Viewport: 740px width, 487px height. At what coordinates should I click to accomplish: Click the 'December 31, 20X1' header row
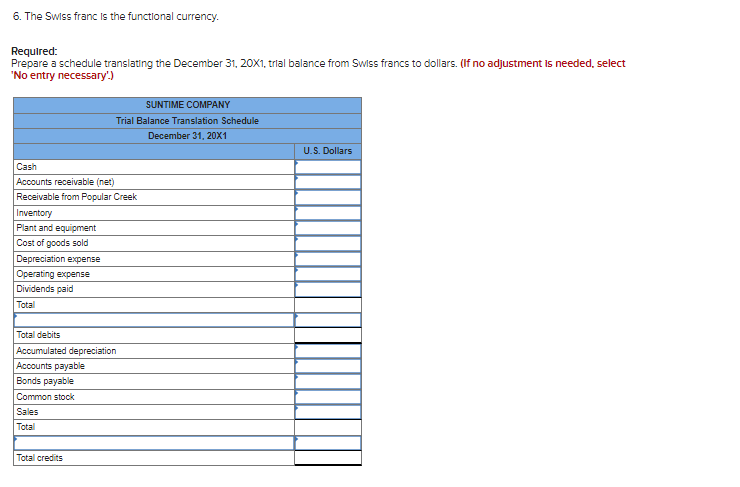click(x=187, y=136)
